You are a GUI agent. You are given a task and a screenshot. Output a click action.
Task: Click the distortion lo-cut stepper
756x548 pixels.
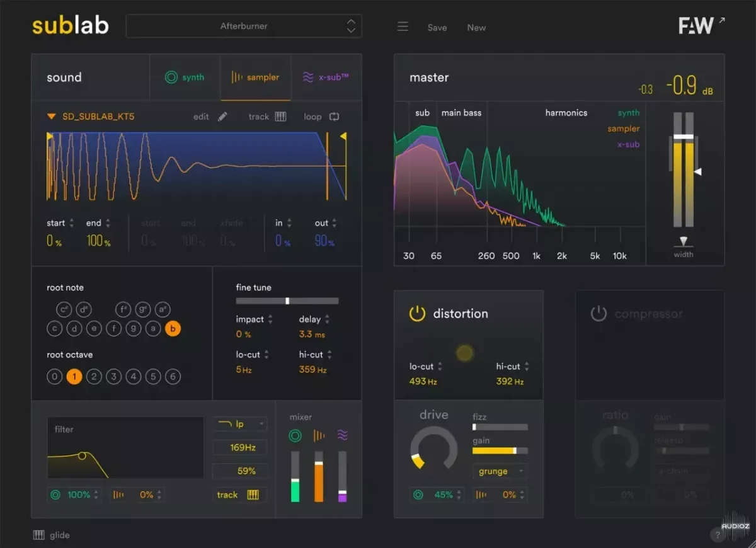[440, 367]
